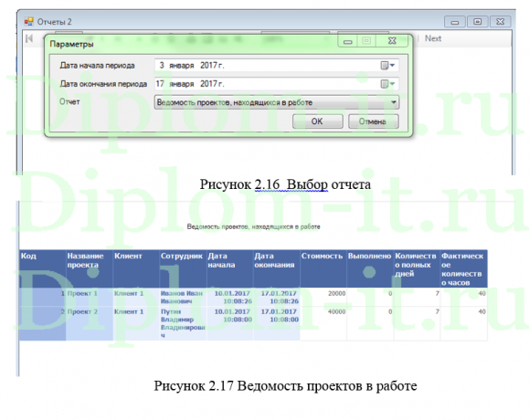Open calendar for Дата начала периода
The image size is (529, 420).
[x=387, y=65]
